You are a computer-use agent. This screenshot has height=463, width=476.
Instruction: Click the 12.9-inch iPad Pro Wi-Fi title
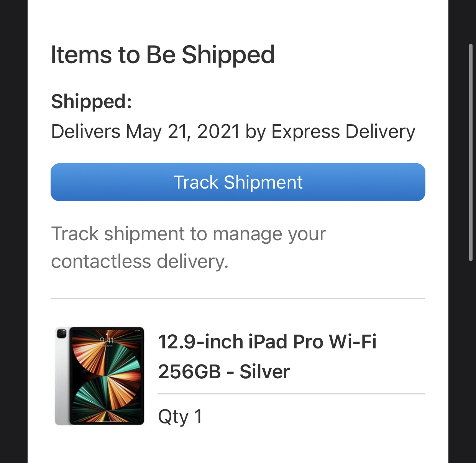267,342
